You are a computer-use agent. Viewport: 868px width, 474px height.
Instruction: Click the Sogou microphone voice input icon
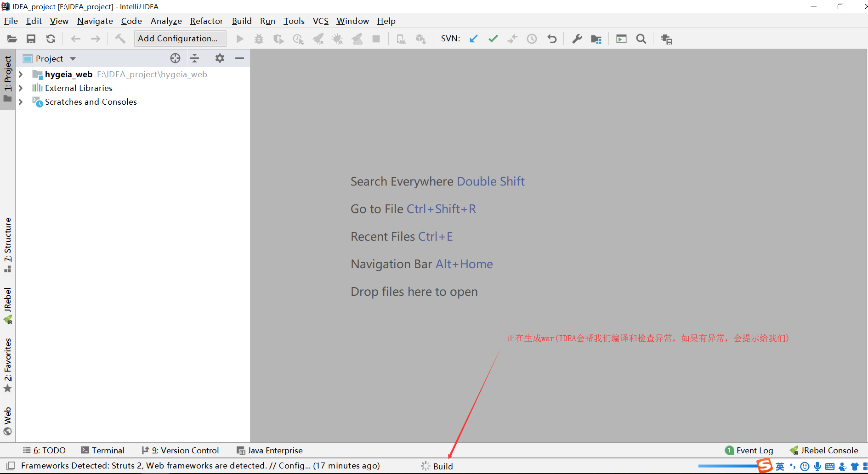point(817,467)
